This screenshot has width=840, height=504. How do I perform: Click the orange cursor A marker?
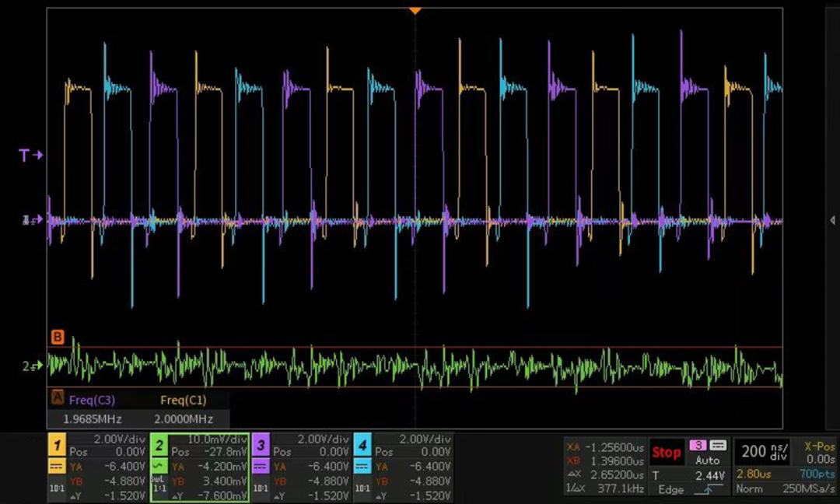(x=57, y=397)
